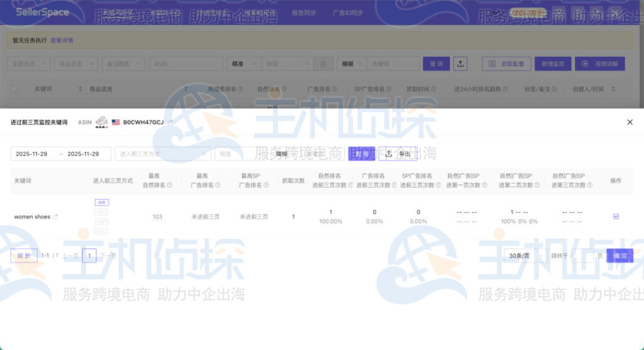This screenshot has height=350, width=644.
Task: Go to 上一页 in dialog pagination
Action: pos(70,256)
